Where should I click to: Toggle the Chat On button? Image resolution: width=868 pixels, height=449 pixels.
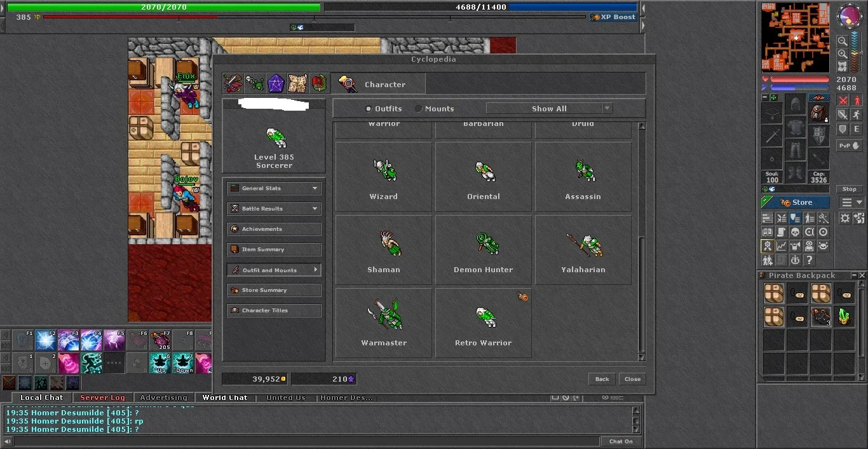tap(621, 441)
